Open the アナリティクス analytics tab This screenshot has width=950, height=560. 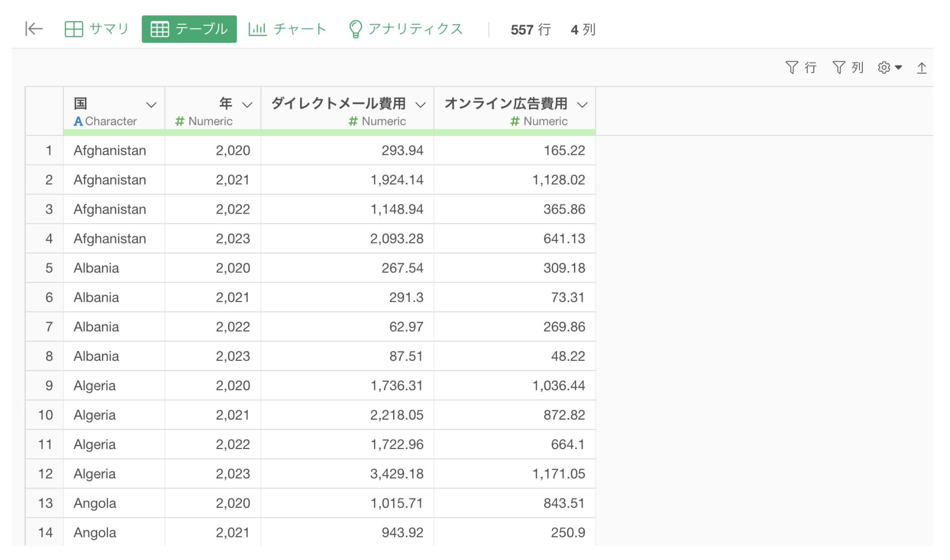406,29
